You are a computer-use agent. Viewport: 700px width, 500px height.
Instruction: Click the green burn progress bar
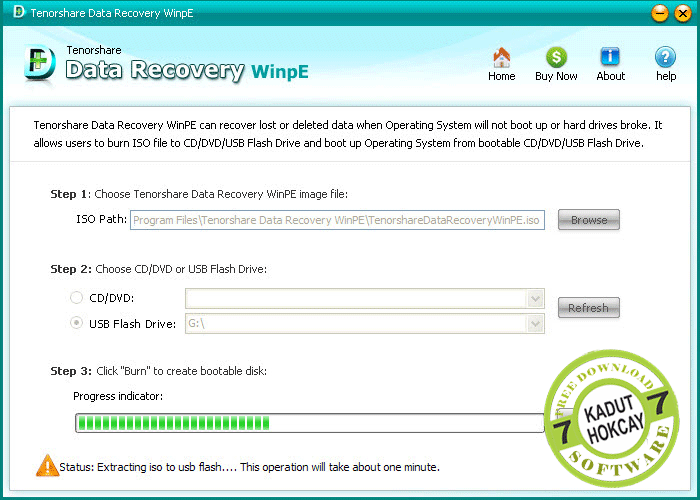(x=309, y=423)
